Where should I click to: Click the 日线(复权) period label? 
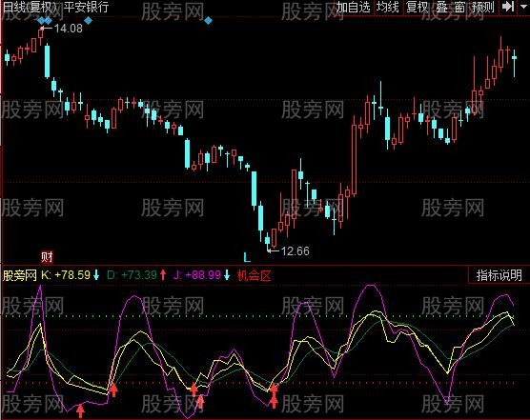(x=30, y=7)
